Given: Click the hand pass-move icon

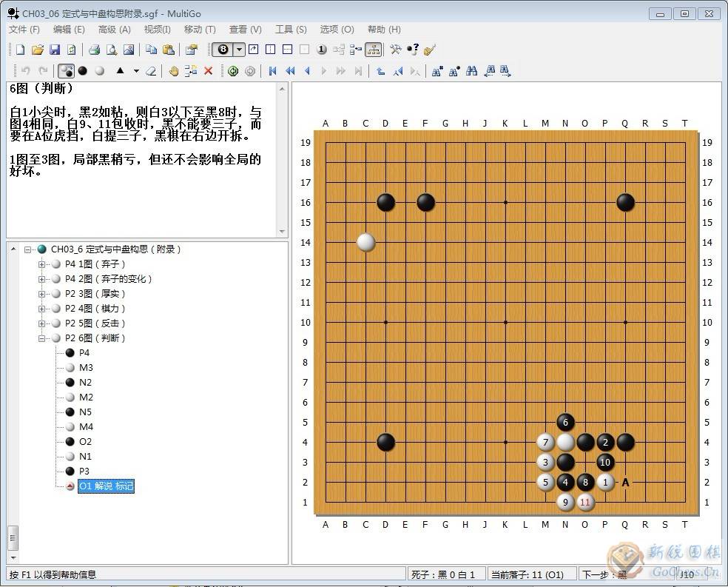Looking at the screenshot, I should [173, 71].
